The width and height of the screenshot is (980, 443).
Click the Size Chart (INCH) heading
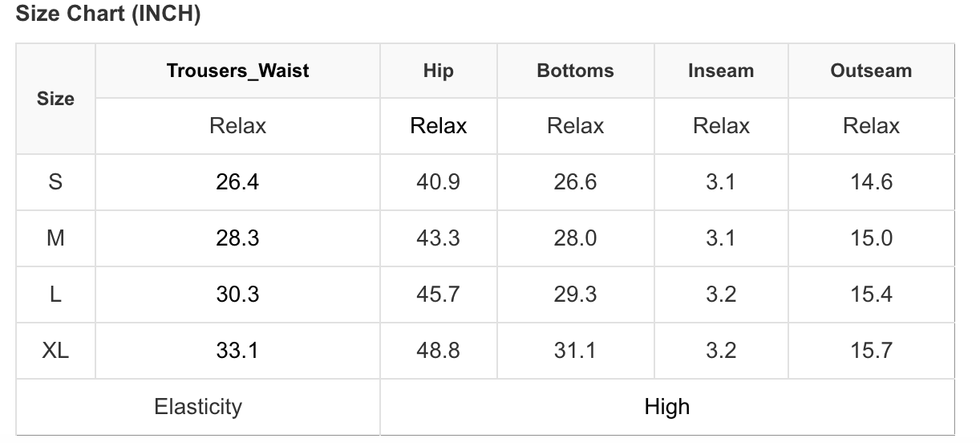coord(108,14)
